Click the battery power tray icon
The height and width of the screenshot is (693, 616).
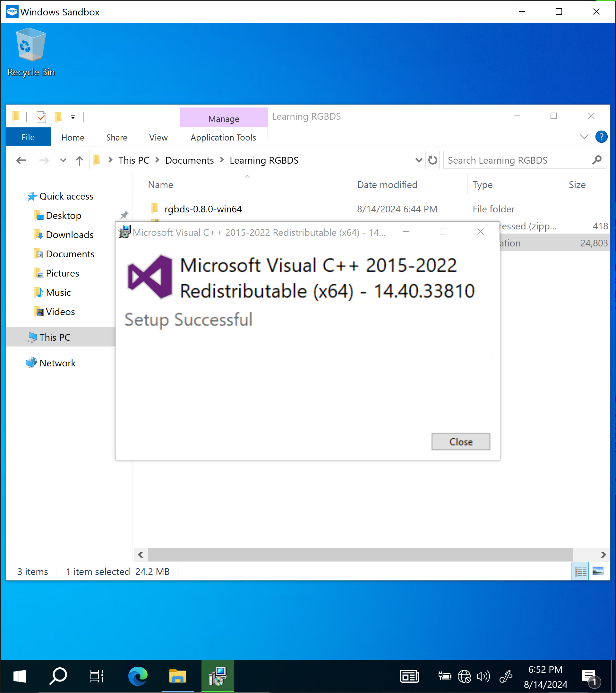[x=444, y=677]
